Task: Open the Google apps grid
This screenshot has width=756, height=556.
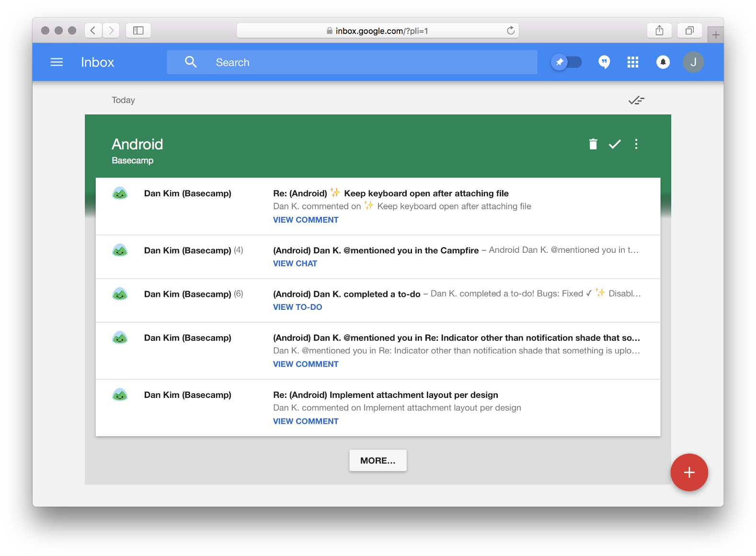Action: coord(633,62)
